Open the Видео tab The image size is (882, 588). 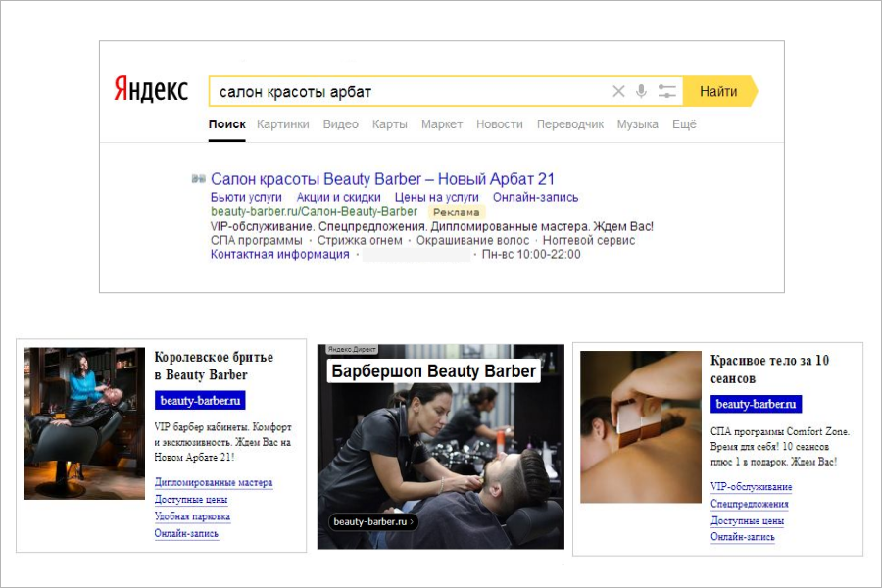[340, 124]
